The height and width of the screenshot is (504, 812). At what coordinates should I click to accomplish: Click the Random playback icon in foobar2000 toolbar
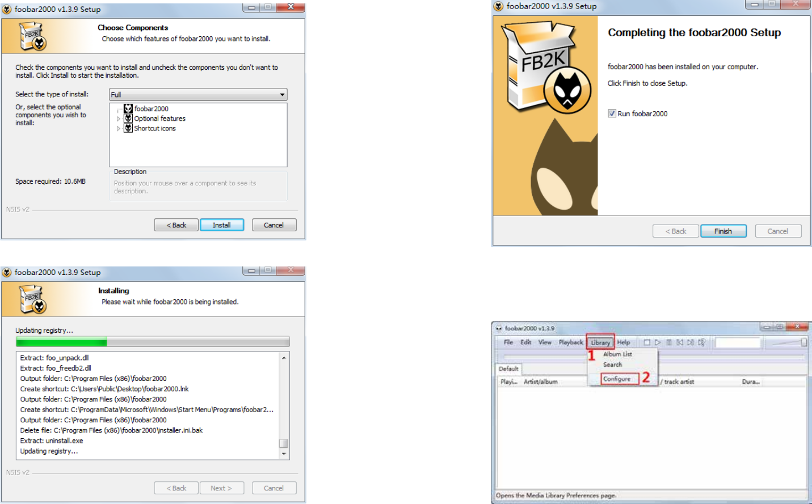[701, 342]
